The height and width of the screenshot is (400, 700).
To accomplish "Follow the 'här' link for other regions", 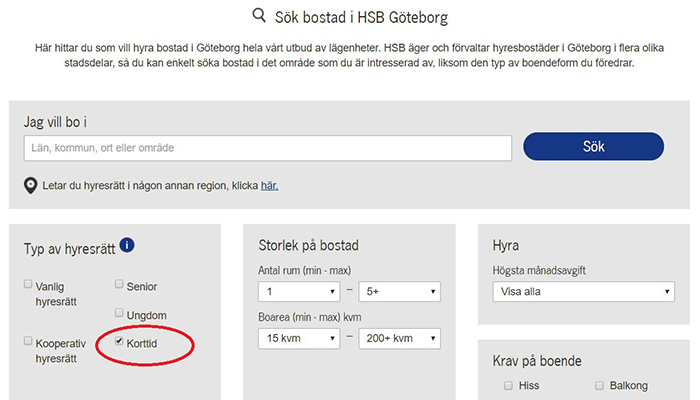I will 269,186.
